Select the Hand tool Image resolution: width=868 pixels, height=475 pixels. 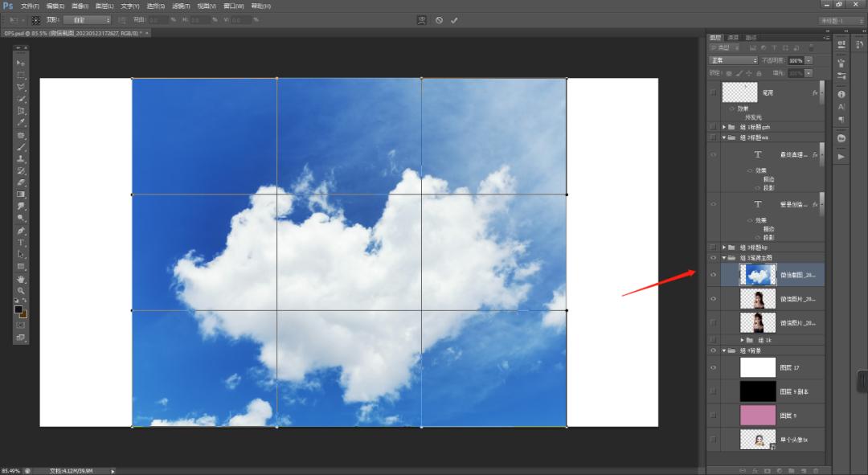coord(21,278)
